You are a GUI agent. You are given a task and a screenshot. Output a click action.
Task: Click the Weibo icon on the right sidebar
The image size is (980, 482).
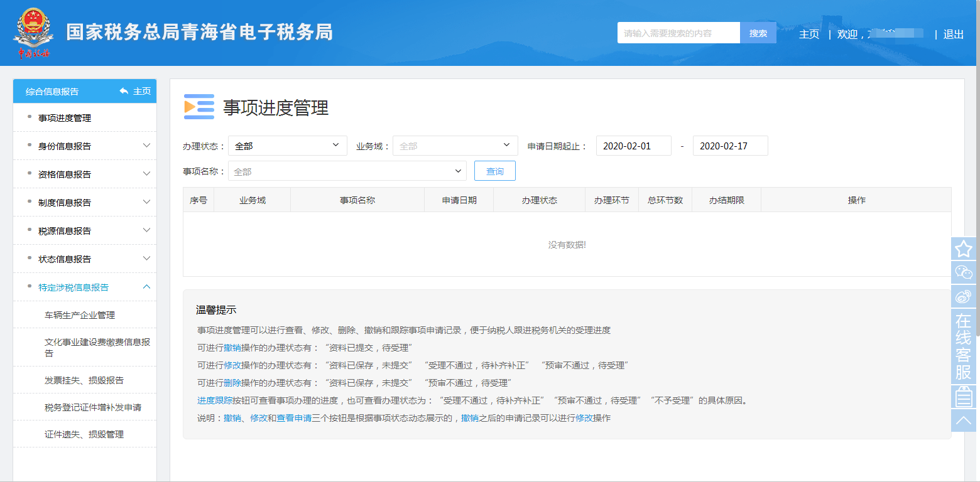pos(962,296)
